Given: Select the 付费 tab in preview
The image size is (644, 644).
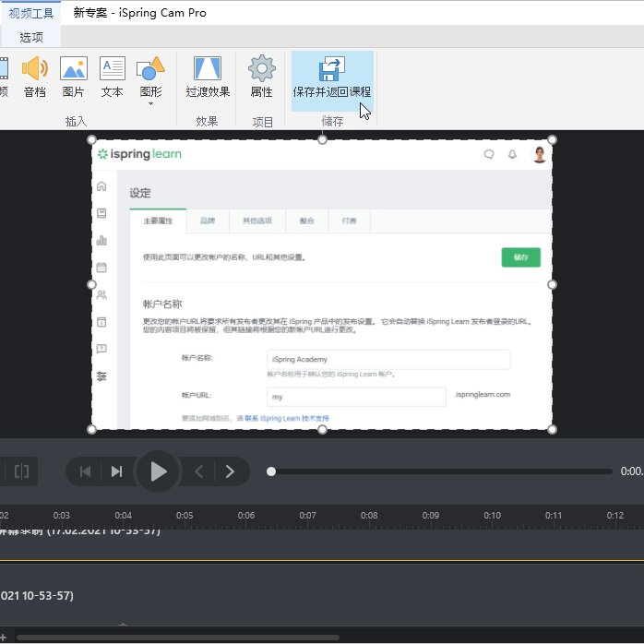Looking at the screenshot, I should (349, 221).
